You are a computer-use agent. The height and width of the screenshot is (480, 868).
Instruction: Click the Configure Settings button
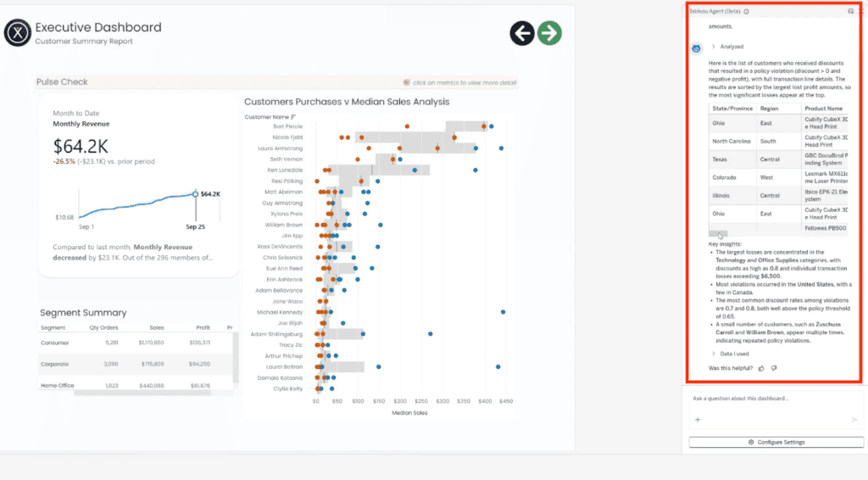[x=776, y=443]
